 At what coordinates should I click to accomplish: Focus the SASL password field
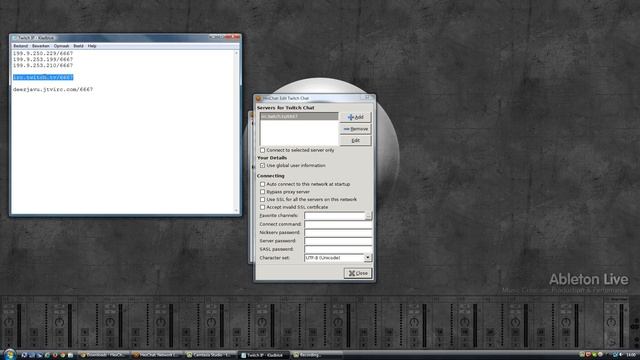pyautogui.click(x=338, y=249)
